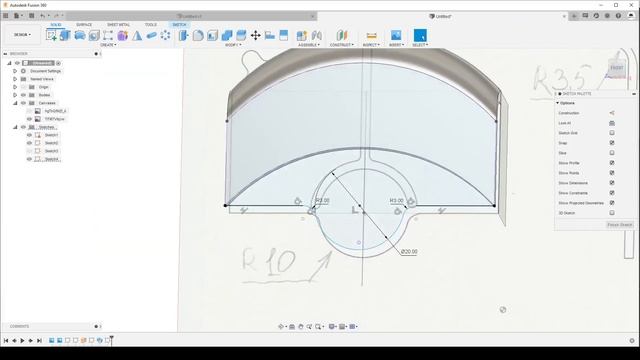The width and height of the screenshot is (640, 360).
Task: Select the Fillet tool
Action: [x=198, y=36]
